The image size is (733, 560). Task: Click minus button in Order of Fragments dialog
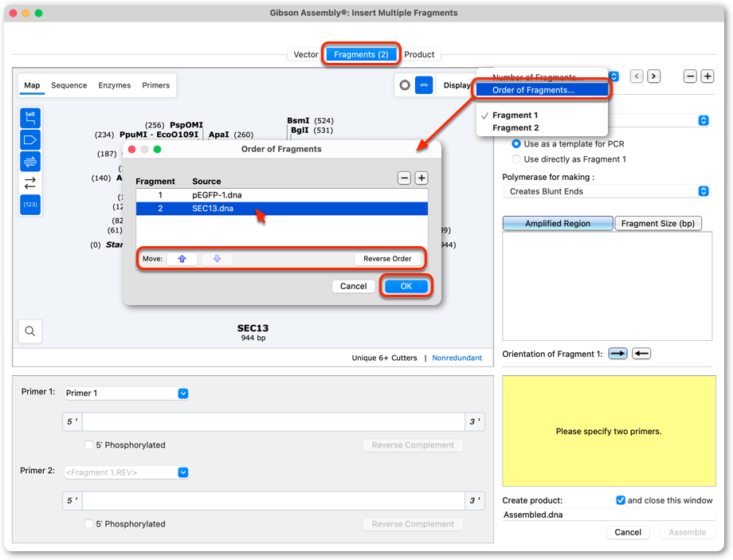point(405,178)
